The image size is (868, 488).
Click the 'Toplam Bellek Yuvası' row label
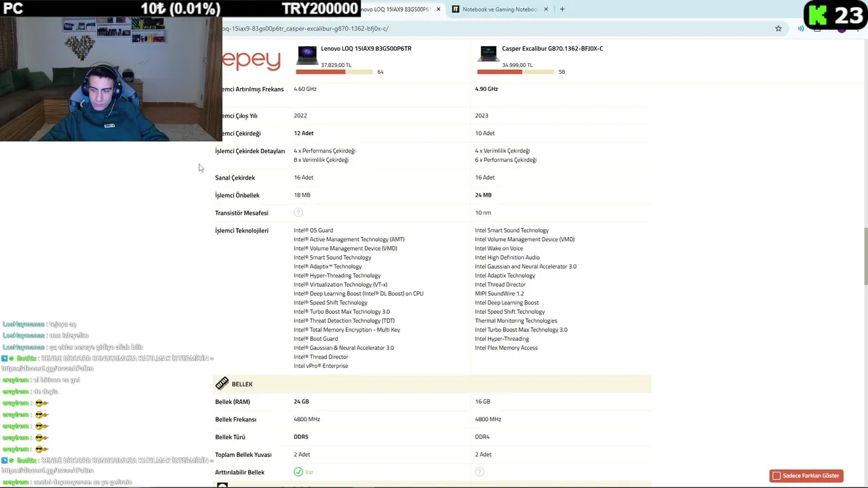tap(243, 455)
